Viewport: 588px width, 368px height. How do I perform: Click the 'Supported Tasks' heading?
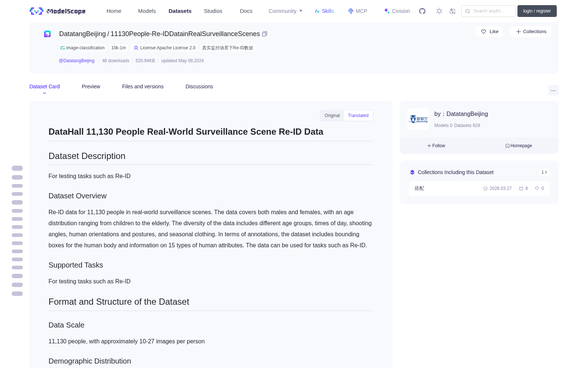coord(76,265)
